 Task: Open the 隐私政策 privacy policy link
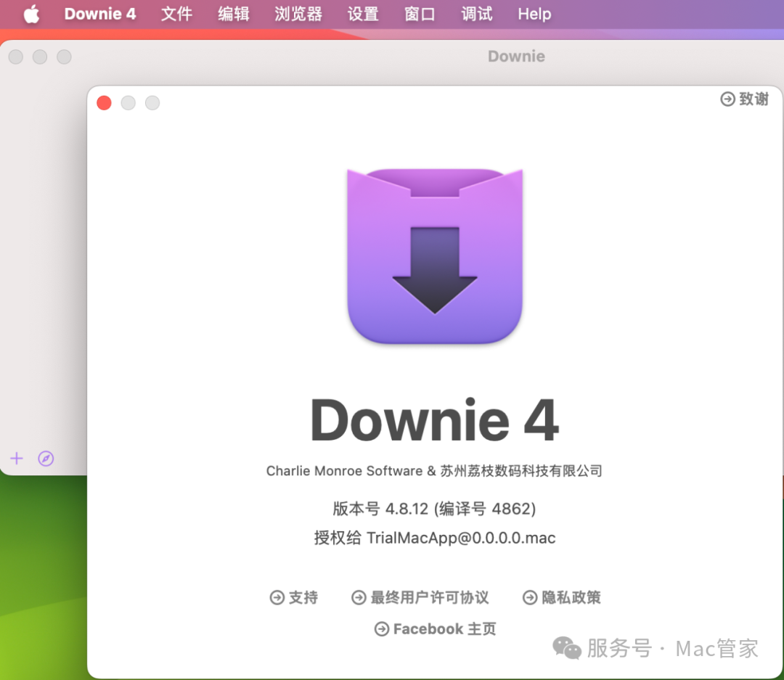tap(561, 597)
